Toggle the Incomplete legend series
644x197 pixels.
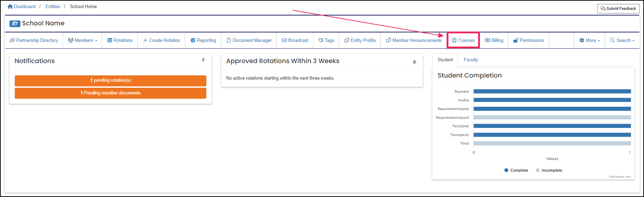click(549, 170)
